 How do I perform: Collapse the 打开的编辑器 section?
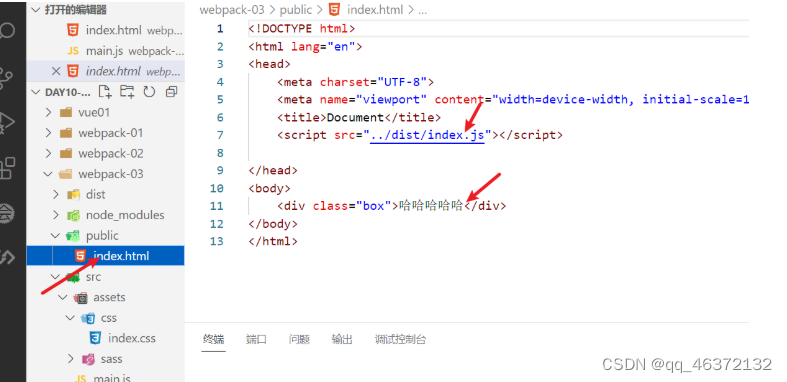pos(35,10)
